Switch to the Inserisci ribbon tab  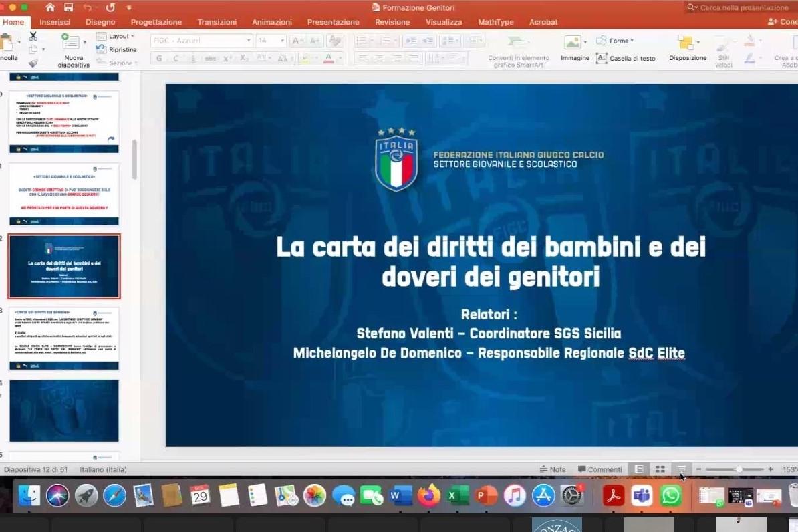pos(55,22)
